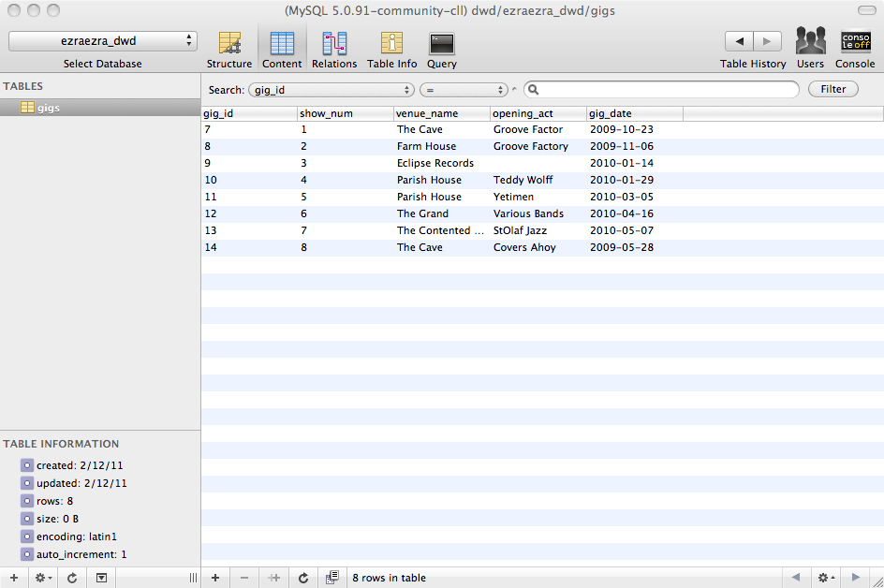Click the multiple tables view icon
The height and width of the screenshot is (588, 884).
[332, 578]
